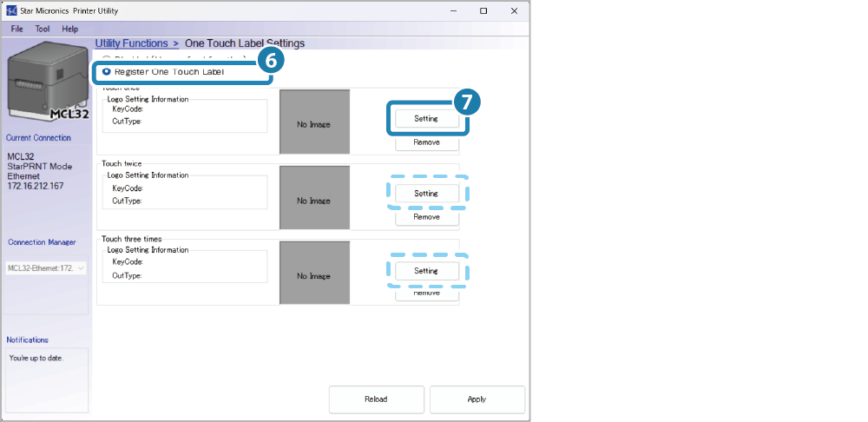The width and height of the screenshot is (868, 422).
Task: Click the No Image thumbnail for Touch three times
Action: click(314, 273)
